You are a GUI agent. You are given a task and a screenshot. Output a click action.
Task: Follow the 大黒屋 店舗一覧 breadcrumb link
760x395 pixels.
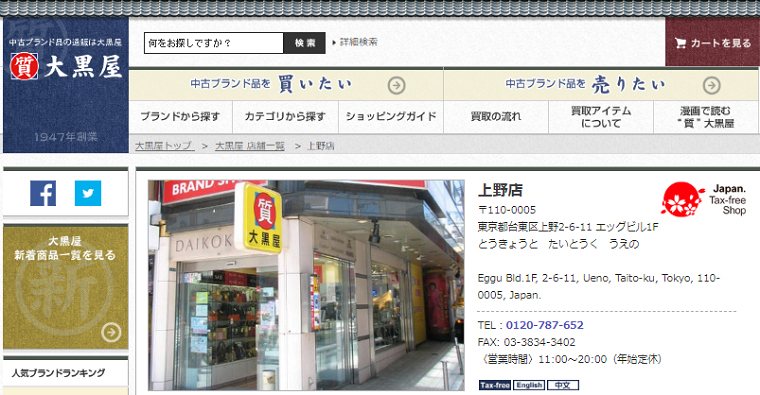coord(250,146)
